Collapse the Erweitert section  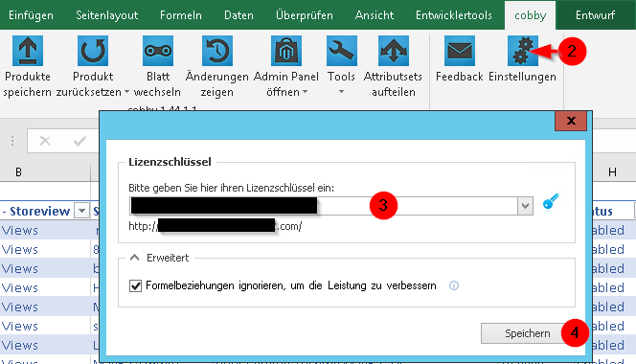(x=135, y=258)
